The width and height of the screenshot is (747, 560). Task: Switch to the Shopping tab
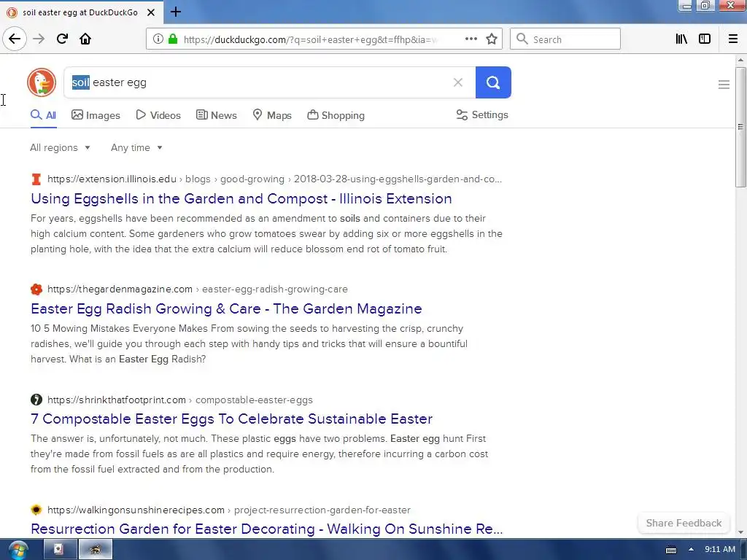[336, 115]
